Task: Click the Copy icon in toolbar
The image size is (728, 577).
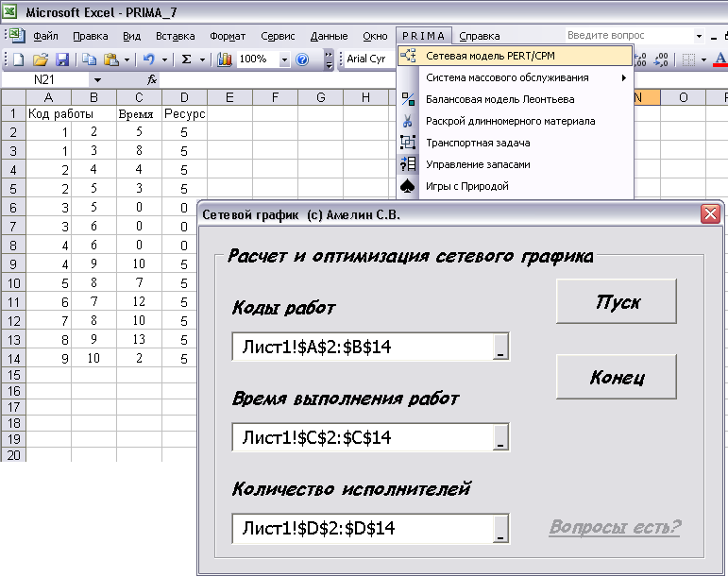Action: 89,59
